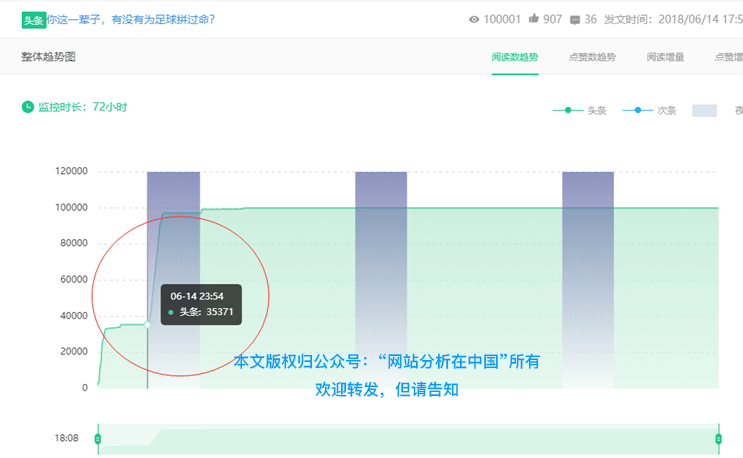Select the 阅读数趋势 tab
Screen dimensions: 743x458
(x=514, y=57)
